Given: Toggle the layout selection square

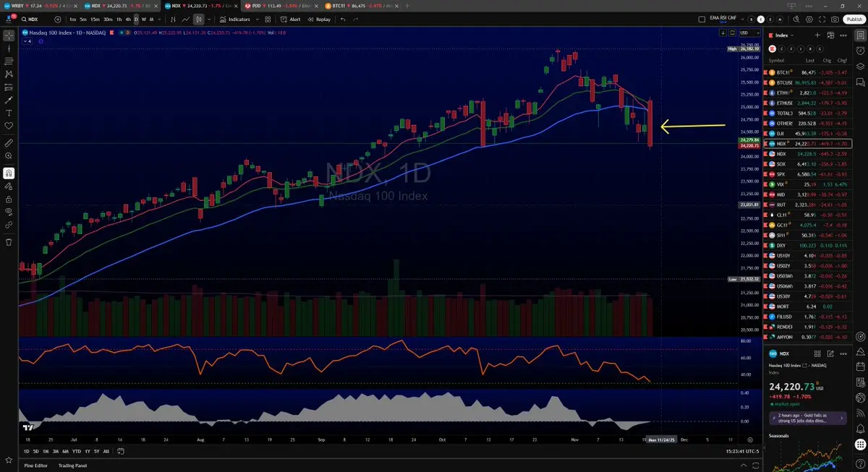Looking at the screenshot, I should (702, 20).
